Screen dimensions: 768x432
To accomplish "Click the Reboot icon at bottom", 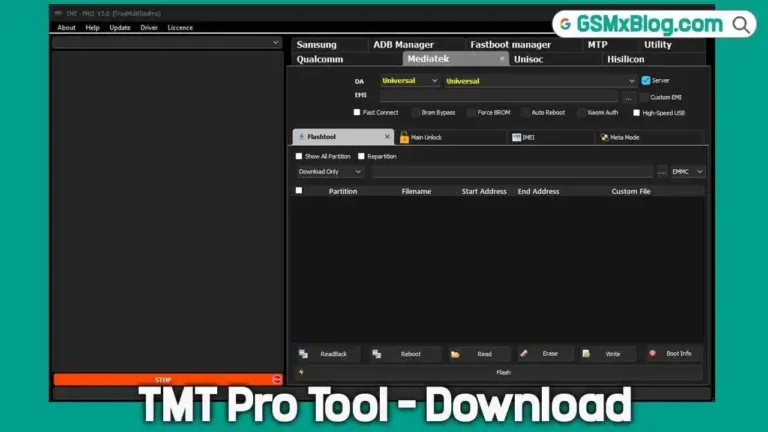I will click(x=377, y=354).
